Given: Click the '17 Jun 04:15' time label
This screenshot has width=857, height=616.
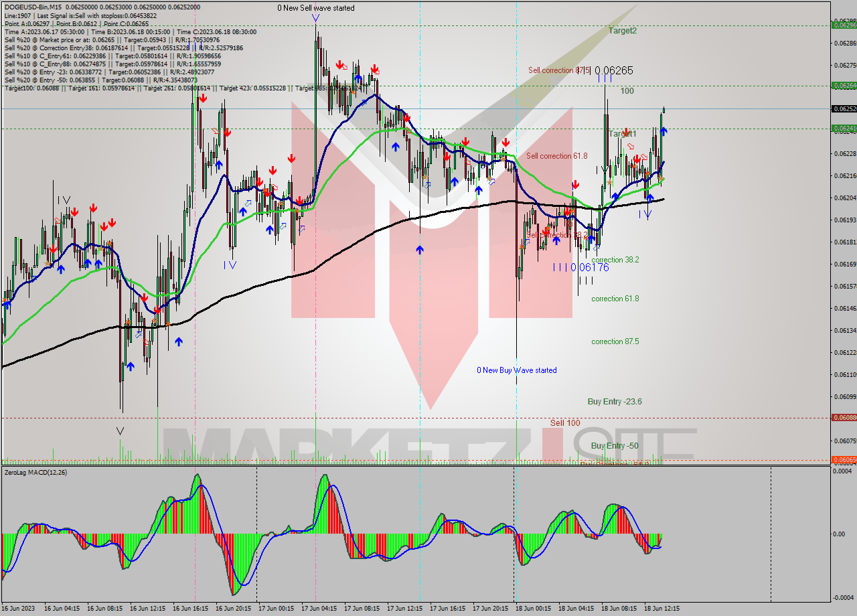Looking at the screenshot, I should (319, 609).
